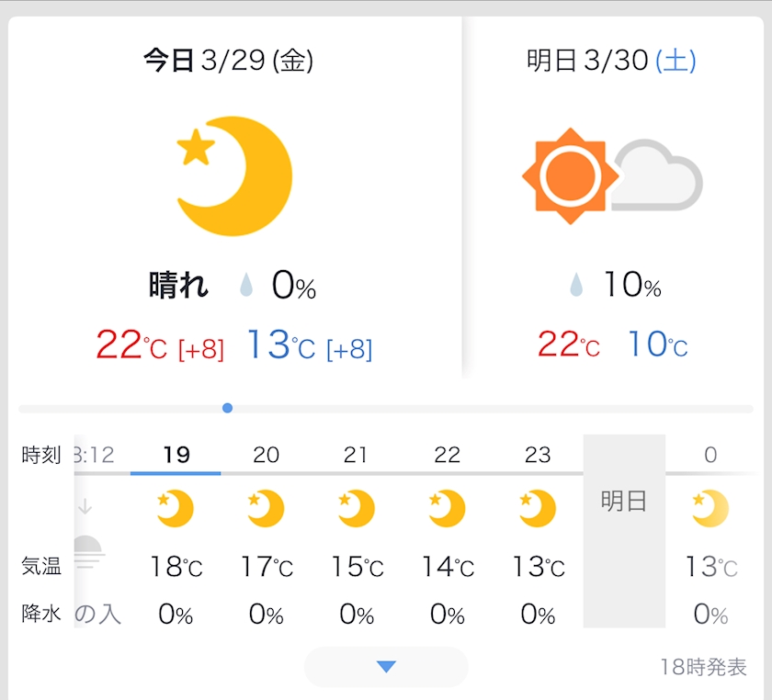
Task: Select the hour 19 column header
Action: pyautogui.click(x=176, y=455)
